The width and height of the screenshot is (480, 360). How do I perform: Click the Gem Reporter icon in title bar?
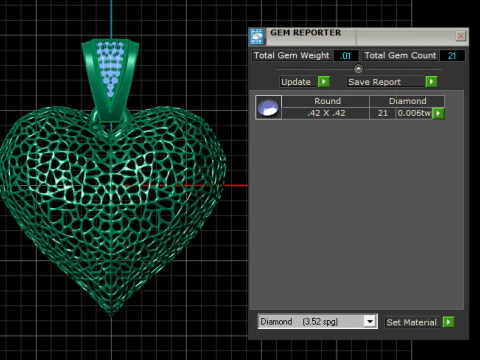pyautogui.click(x=257, y=37)
